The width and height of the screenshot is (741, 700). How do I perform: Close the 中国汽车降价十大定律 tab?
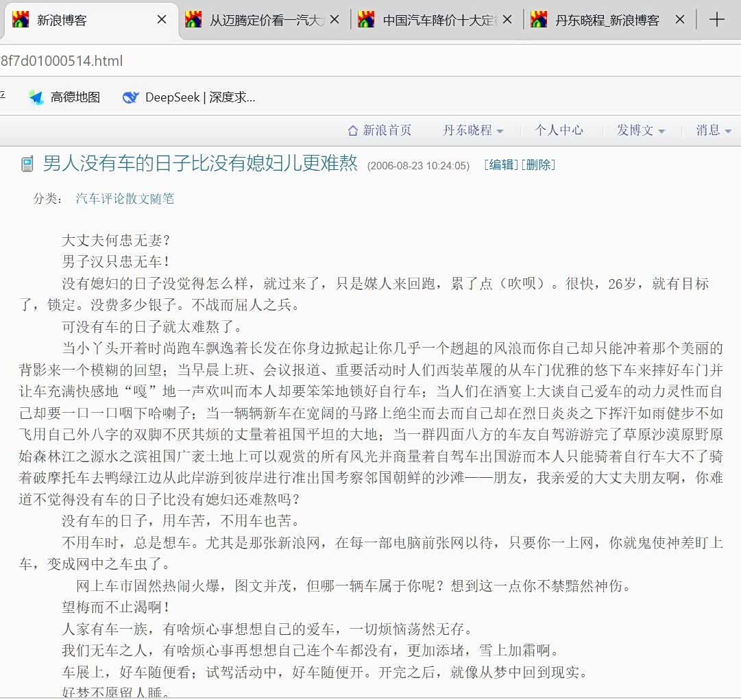[x=507, y=20]
